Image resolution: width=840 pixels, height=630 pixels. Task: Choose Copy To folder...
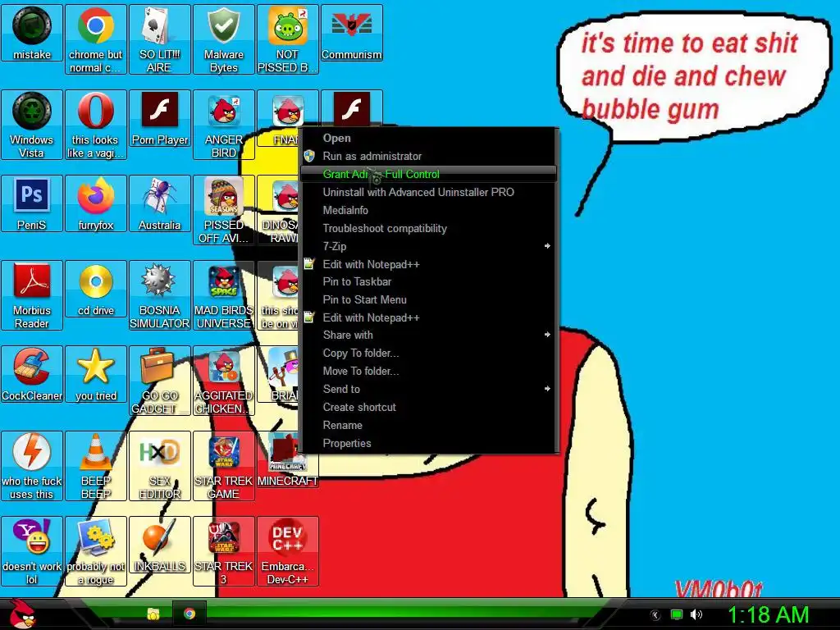click(428, 353)
